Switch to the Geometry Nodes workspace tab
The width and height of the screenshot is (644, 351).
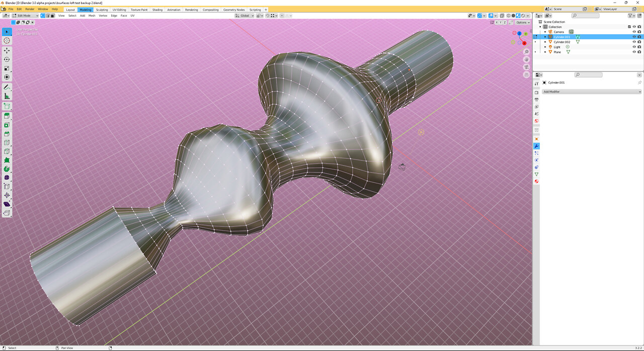click(234, 10)
